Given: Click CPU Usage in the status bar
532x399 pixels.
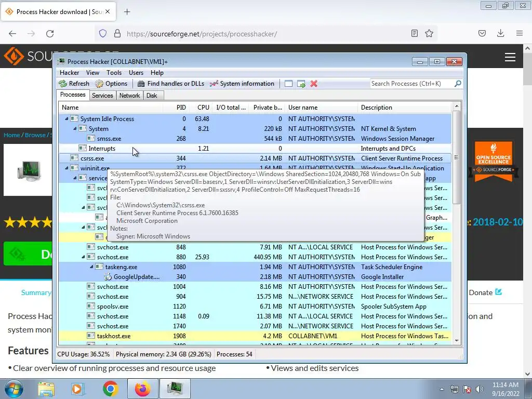Looking at the screenshot, I should [x=84, y=354].
